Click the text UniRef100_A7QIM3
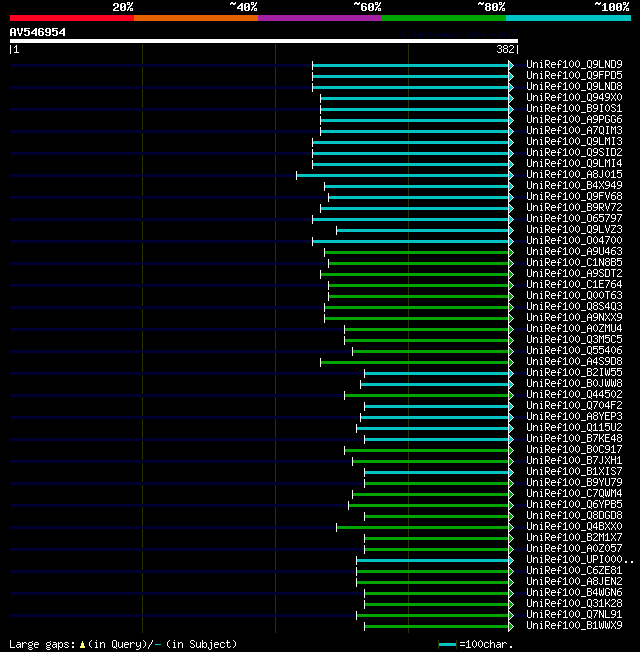640x652 pixels. (574, 131)
